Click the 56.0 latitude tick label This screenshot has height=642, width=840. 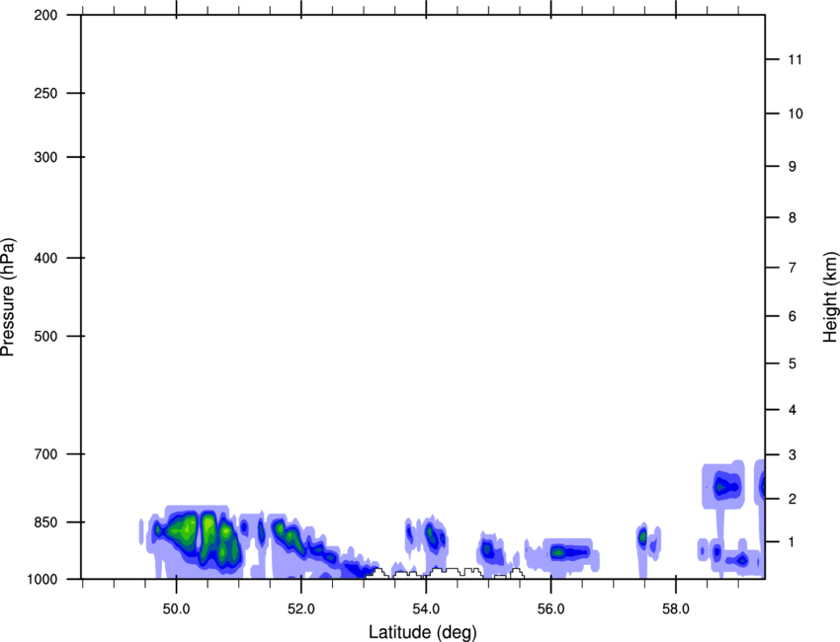coord(550,609)
